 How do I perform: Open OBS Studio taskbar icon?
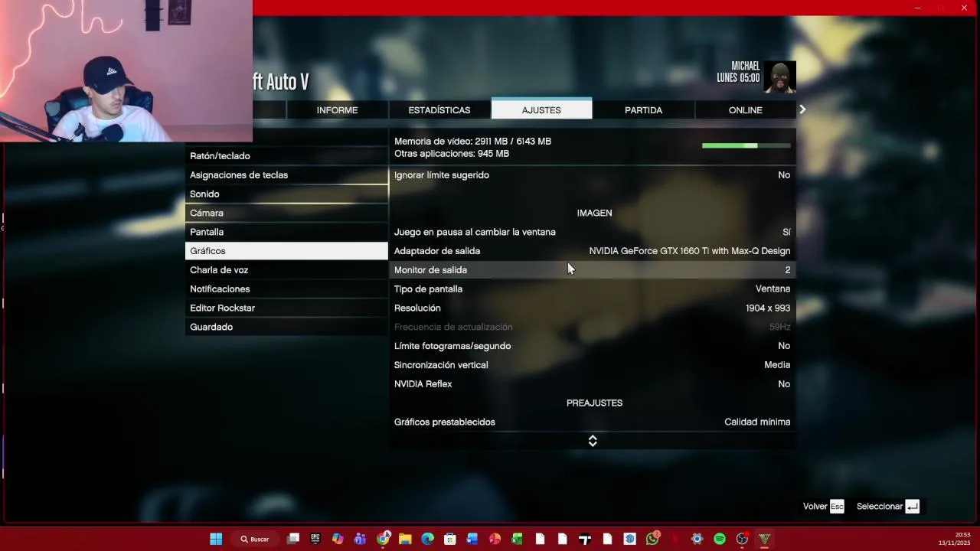[742, 539]
